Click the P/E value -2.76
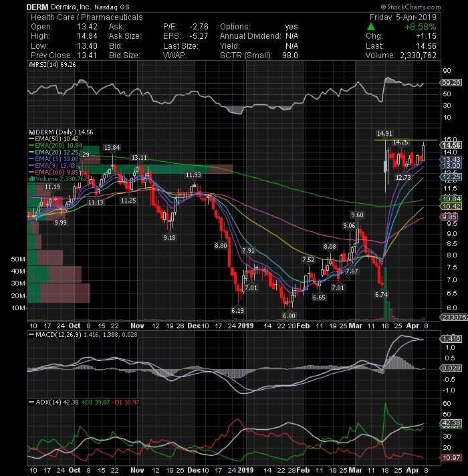This screenshot has width=468, height=476. point(199,27)
